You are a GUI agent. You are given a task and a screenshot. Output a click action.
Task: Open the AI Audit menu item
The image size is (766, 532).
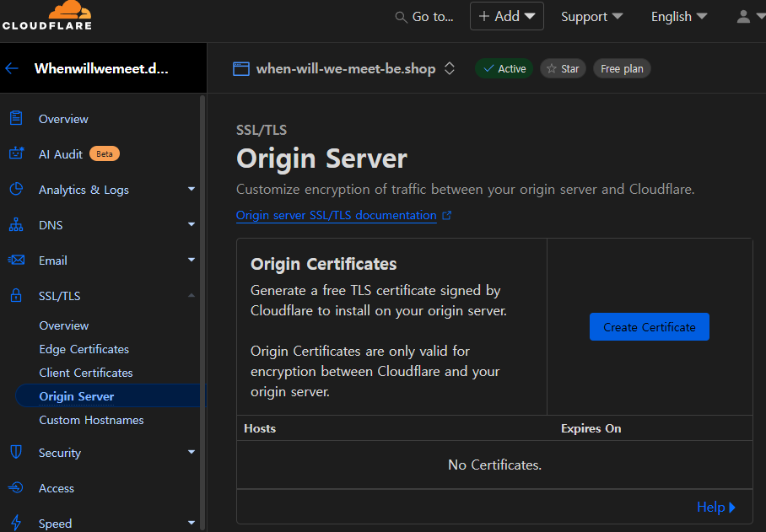(x=61, y=154)
